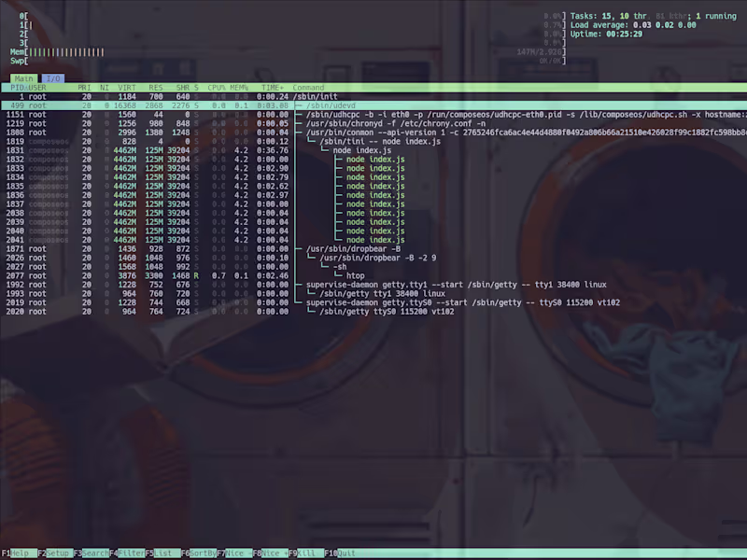Select the /usr/sbin/chronyd process row

point(373,124)
